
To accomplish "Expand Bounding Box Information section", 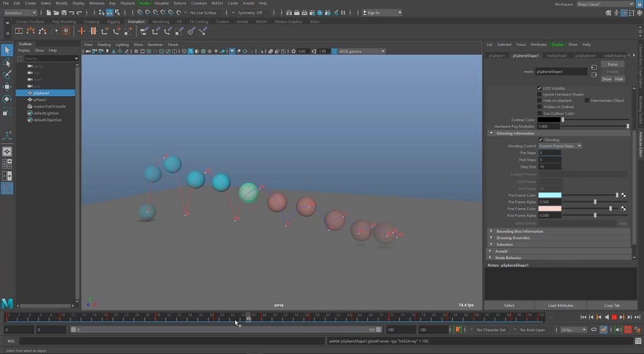I will (x=519, y=231).
